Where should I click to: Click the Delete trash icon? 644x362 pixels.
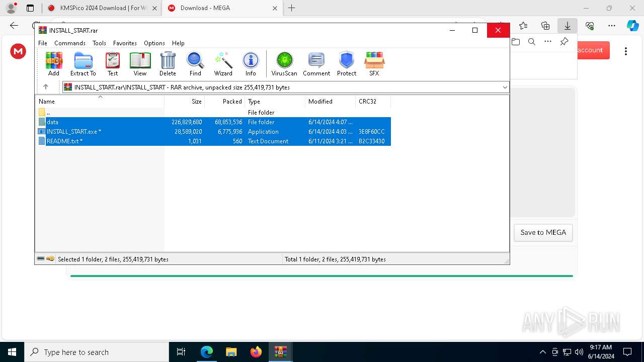pos(168,64)
